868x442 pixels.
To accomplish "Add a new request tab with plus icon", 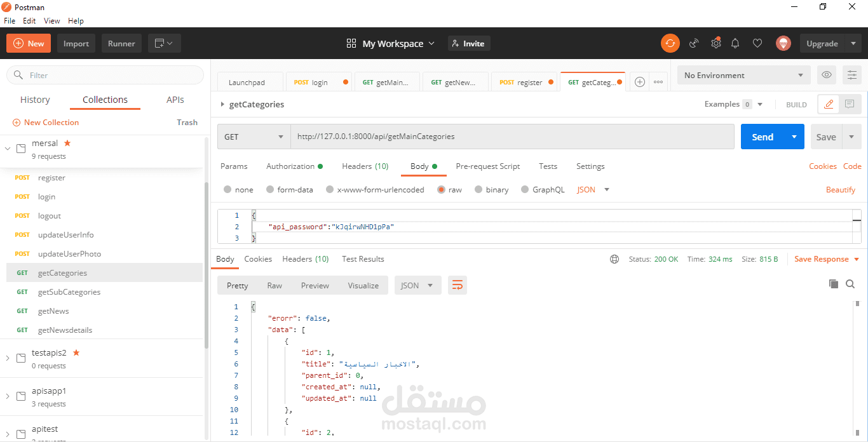I will coord(640,82).
